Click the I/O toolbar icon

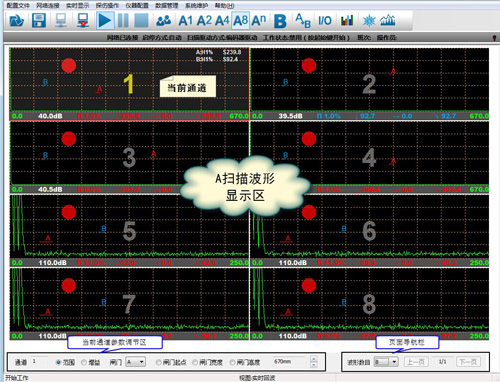[324, 21]
